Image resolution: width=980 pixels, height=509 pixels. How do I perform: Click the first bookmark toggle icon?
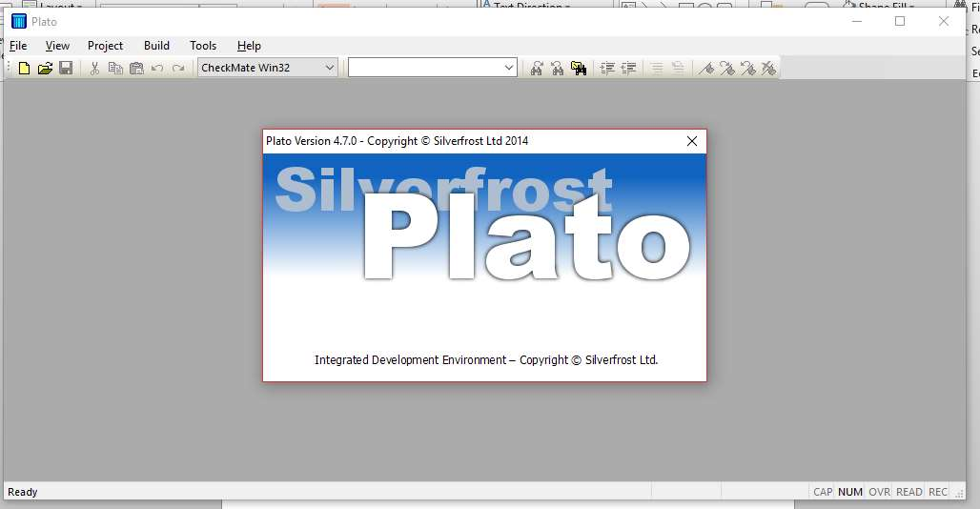click(x=706, y=68)
